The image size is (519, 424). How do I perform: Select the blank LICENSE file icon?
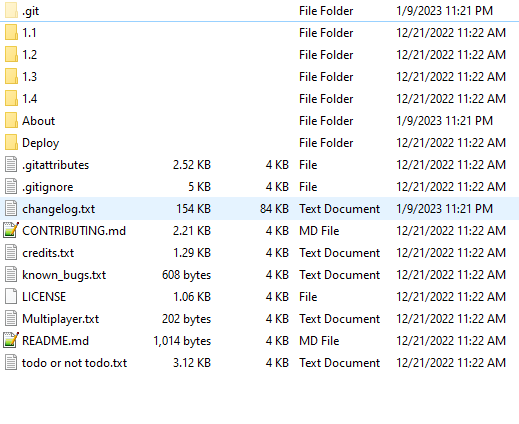11,296
